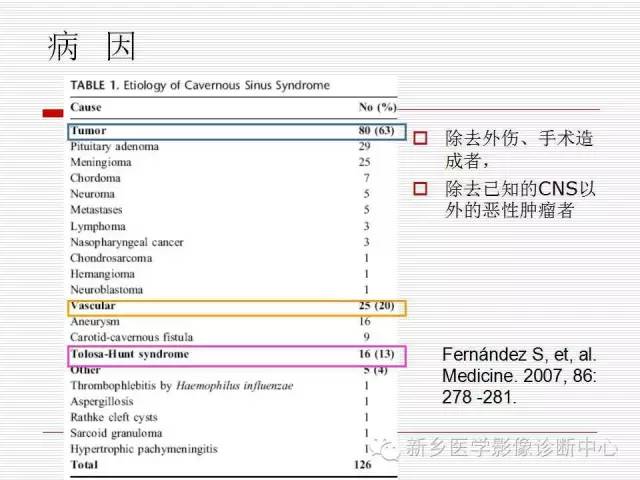
Task: Click the Aneurysm count '16'
Action: click(x=364, y=322)
